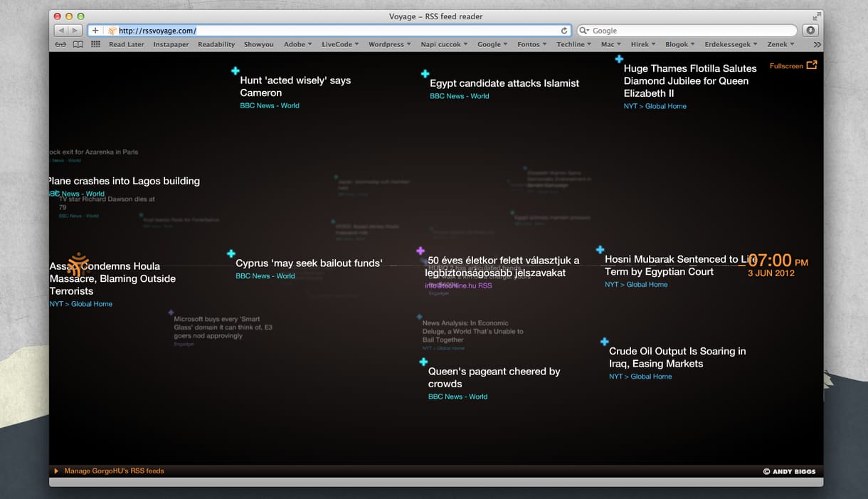
Task: Open faded headline TV star Richard Dawson dies
Action: coord(107,203)
